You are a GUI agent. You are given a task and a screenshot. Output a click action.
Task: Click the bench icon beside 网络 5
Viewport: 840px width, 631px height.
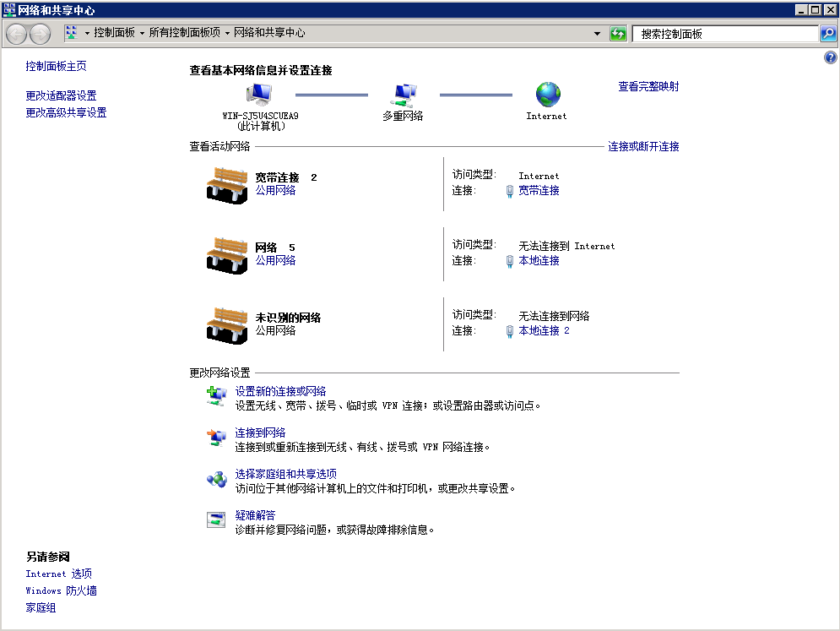click(x=226, y=253)
